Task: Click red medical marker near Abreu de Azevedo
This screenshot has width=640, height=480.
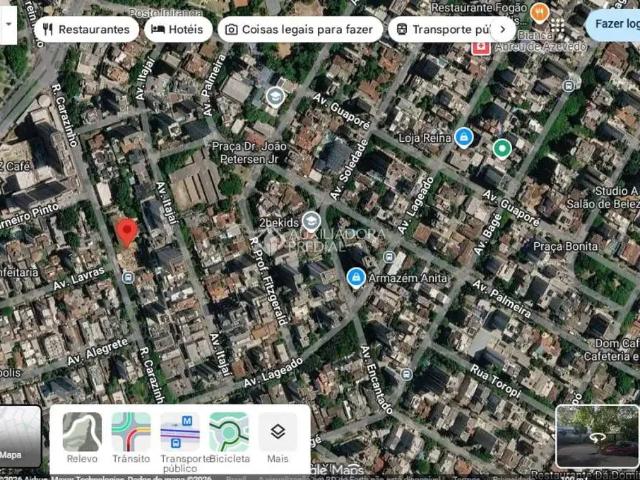Action: (481, 47)
